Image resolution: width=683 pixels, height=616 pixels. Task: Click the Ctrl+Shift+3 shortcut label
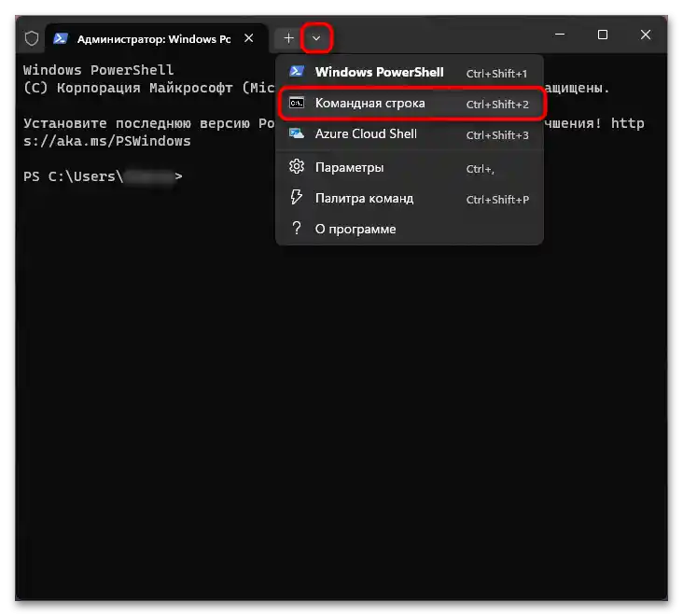point(497,135)
